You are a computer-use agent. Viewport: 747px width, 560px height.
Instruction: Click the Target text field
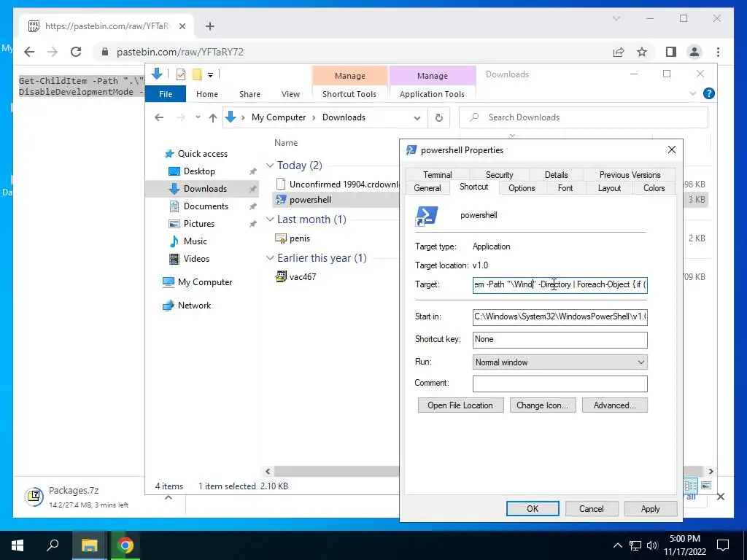pyautogui.click(x=560, y=285)
